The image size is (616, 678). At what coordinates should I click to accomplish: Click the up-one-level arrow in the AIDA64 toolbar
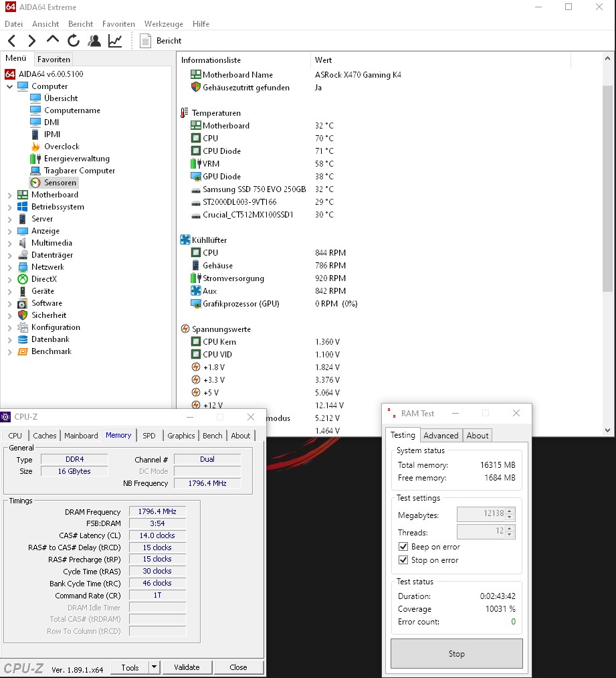53,39
